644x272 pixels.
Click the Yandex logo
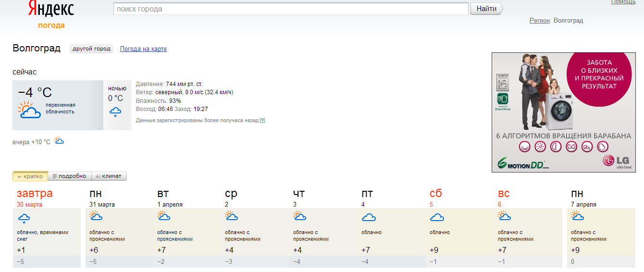coord(51,9)
